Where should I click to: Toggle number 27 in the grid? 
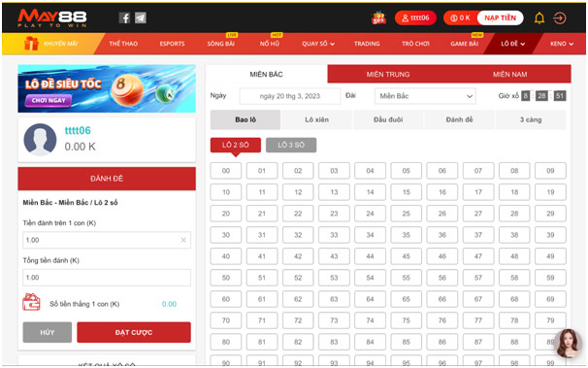coord(478,214)
